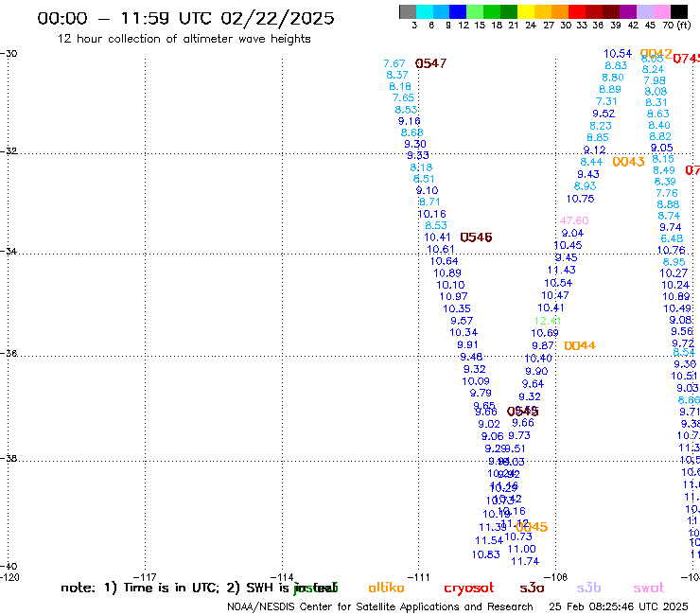Click the 7.76 wave height value
The height and width of the screenshot is (615, 700).
tap(667, 193)
